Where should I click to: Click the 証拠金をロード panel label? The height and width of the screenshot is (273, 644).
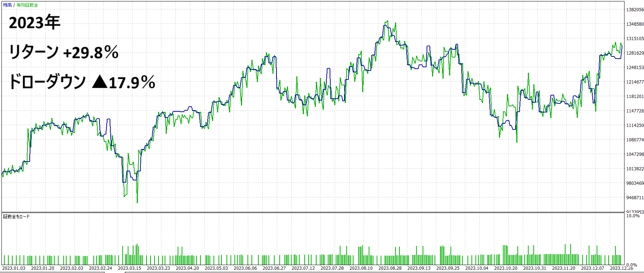point(17,217)
